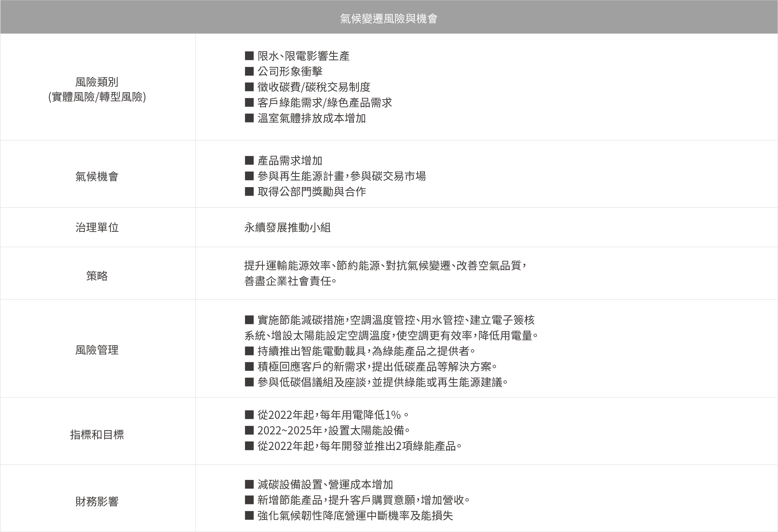Select the 取得公部門獎勵與合作 item
778x532 pixels.
coord(311,192)
